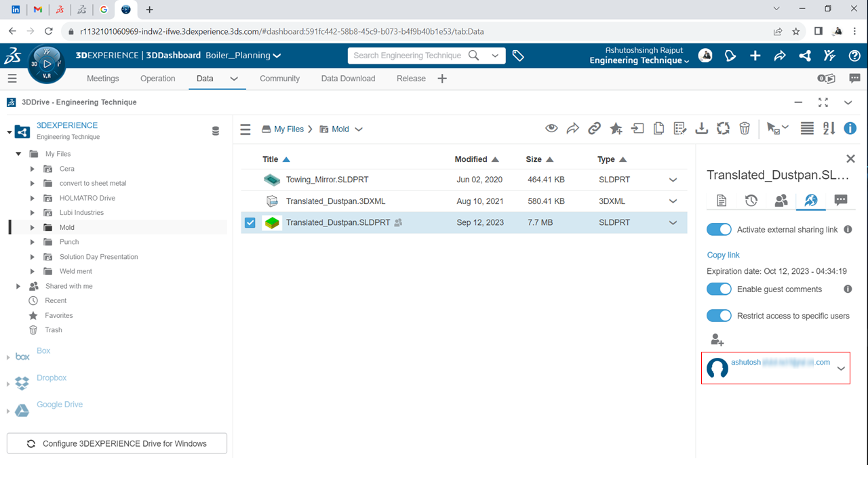868x488 pixels.
Task: Open the Members tab in side panel
Action: pos(781,201)
